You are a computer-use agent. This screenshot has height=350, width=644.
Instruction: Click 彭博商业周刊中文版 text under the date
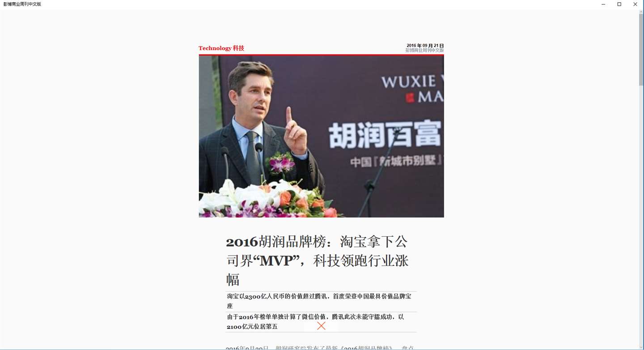[424, 51]
